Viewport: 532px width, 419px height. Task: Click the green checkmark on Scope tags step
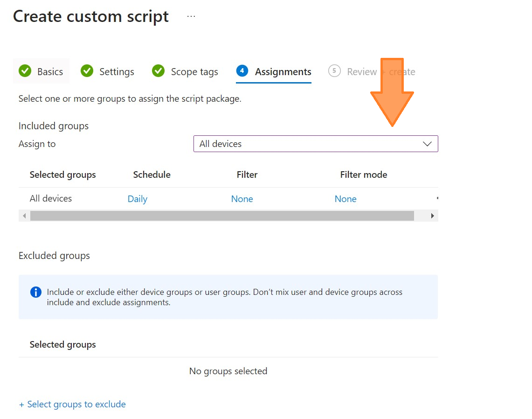158,71
